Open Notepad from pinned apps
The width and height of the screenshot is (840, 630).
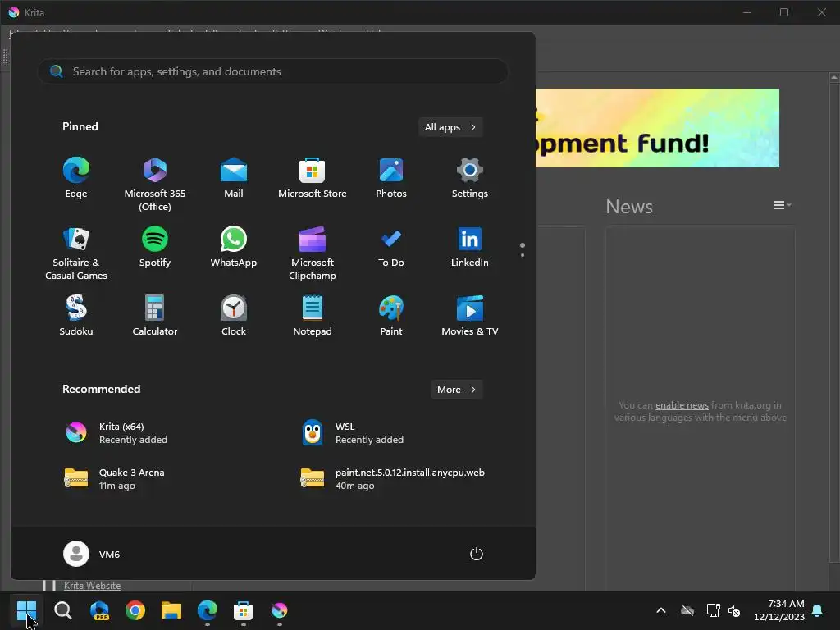[313, 316]
